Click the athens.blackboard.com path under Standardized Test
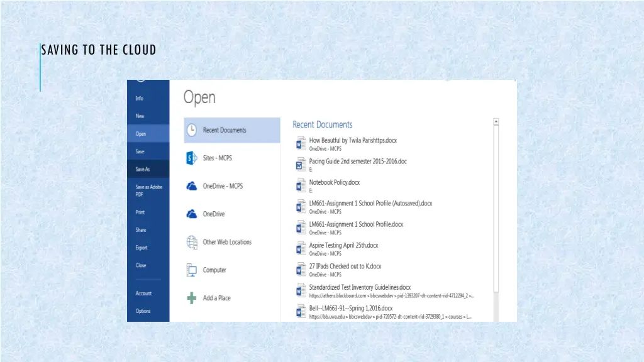 click(391, 295)
